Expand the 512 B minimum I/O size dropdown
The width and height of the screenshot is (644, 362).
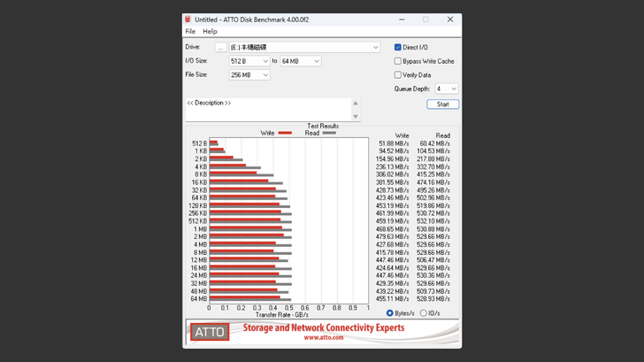click(249, 62)
